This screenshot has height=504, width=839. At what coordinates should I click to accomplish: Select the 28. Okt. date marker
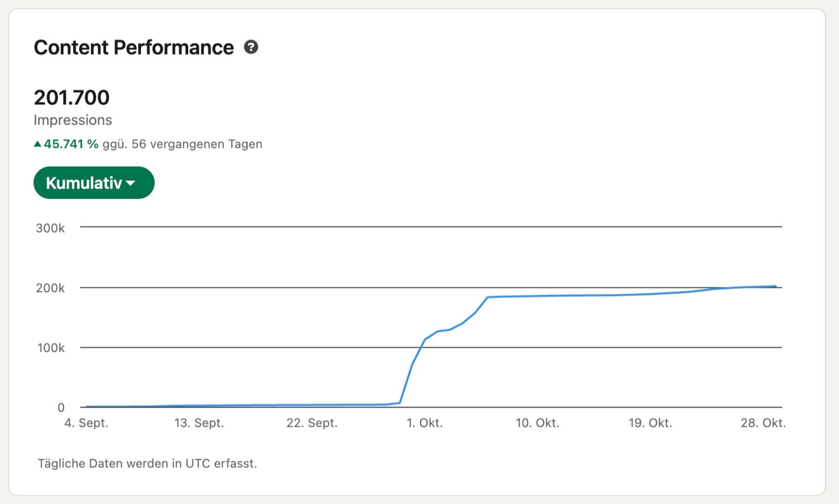tap(763, 423)
